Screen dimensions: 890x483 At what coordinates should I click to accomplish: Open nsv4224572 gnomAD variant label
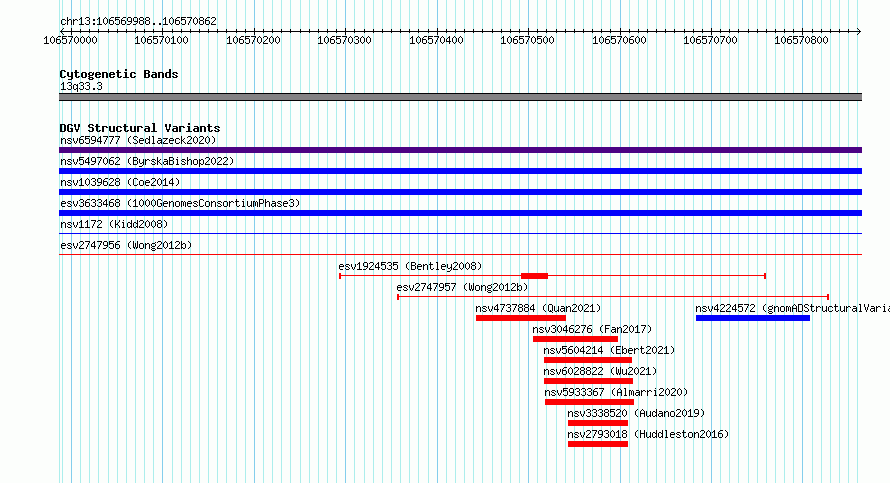point(792,308)
